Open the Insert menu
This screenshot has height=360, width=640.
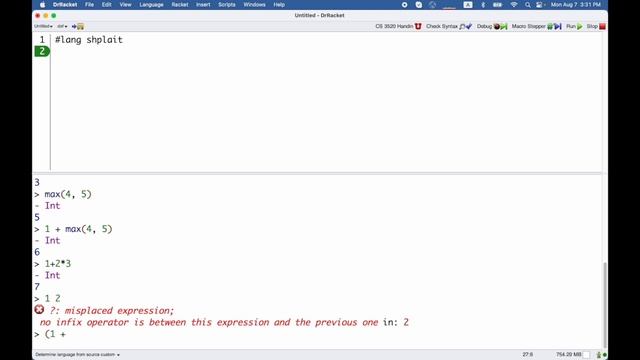pos(203,4)
